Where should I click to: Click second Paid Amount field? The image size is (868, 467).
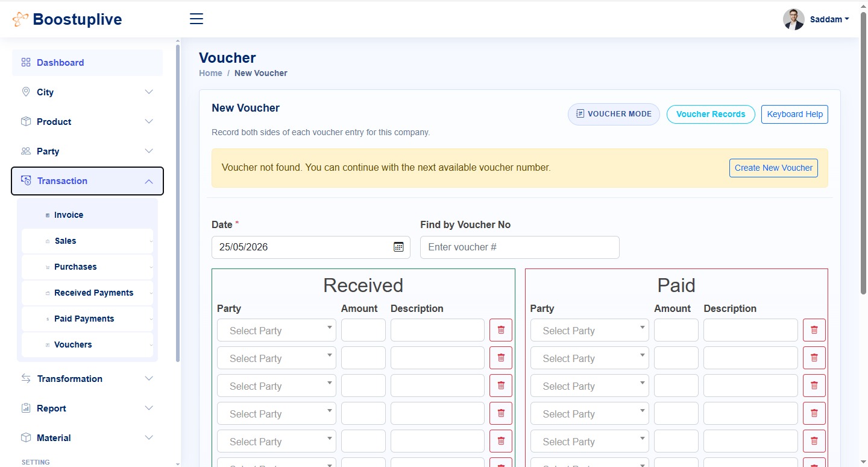pyautogui.click(x=676, y=358)
